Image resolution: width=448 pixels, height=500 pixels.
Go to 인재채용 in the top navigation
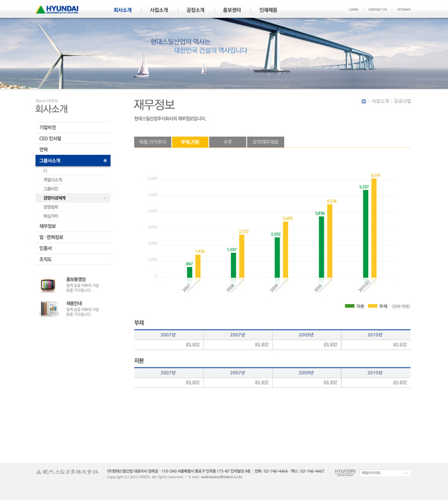tap(268, 10)
